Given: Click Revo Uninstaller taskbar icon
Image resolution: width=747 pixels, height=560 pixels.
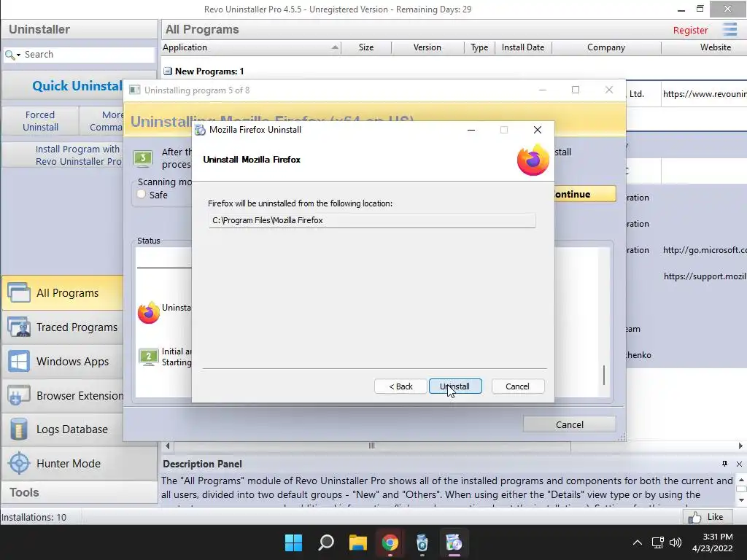Looking at the screenshot, I should [x=422, y=542].
